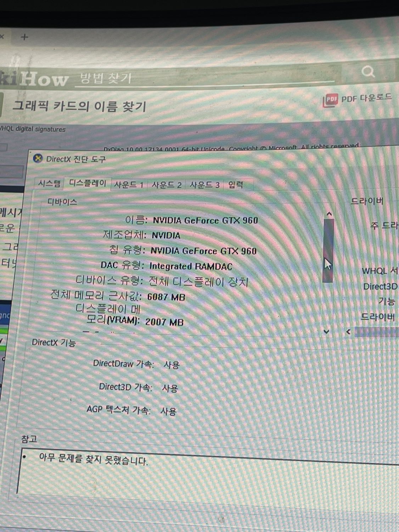Select the 제조업체 value NVIDIA
The width and height of the screenshot is (399, 532).
pyautogui.click(x=166, y=235)
